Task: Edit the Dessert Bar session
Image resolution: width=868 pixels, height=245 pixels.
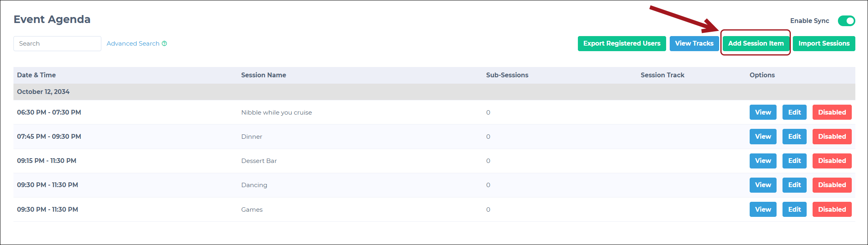Action: [794, 161]
